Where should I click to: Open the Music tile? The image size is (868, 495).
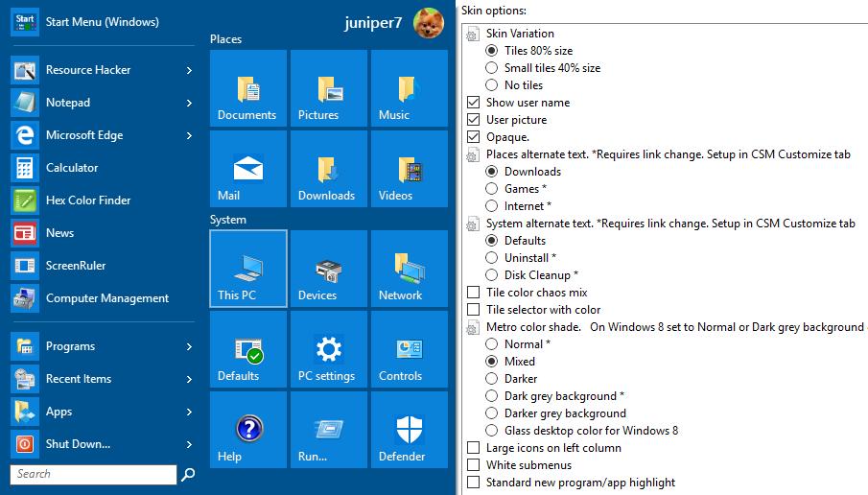[410, 88]
